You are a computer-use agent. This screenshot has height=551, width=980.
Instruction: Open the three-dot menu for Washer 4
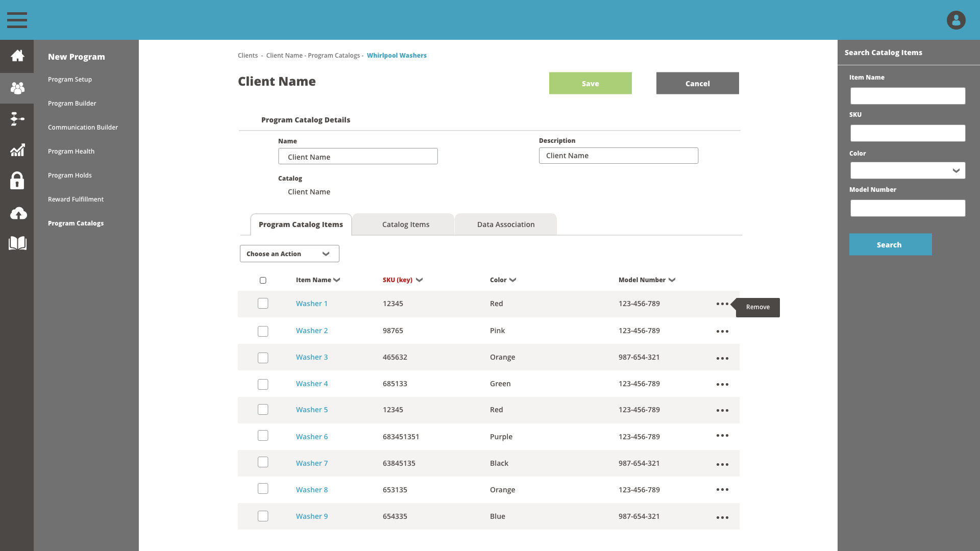[722, 384]
